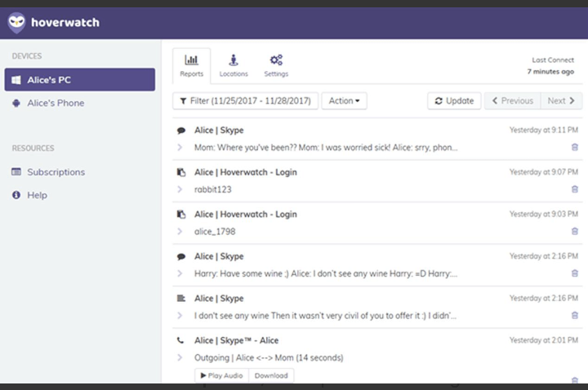This screenshot has width=588, height=390.
Task: Expand the Outgoing call to Mom entry
Action: (x=180, y=357)
